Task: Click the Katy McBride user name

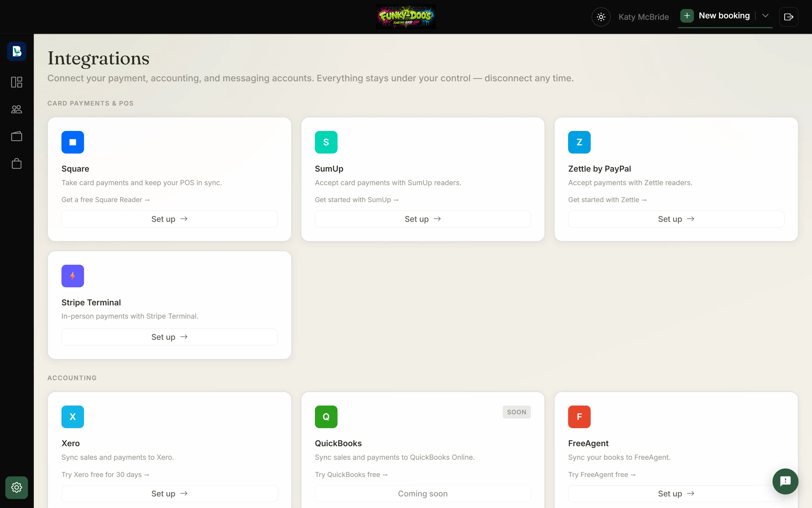Action: [644, 17]
